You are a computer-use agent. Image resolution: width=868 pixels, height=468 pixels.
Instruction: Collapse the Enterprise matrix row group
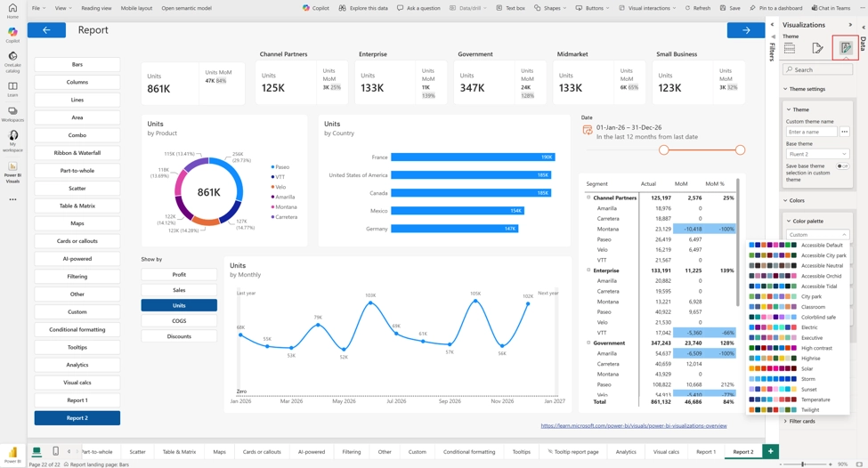coord(588,270)
